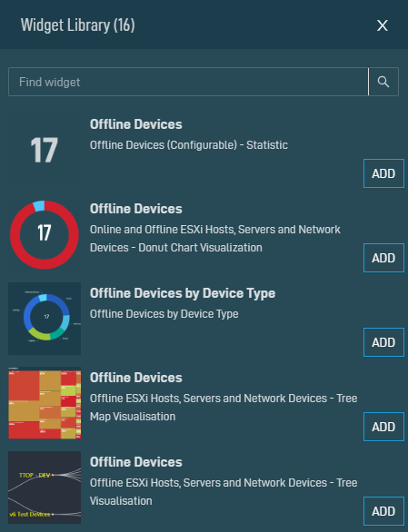Screen dimensions: 408x532
Task: Select the number 17 statistic thumbnail
Action: click(45, 150)
